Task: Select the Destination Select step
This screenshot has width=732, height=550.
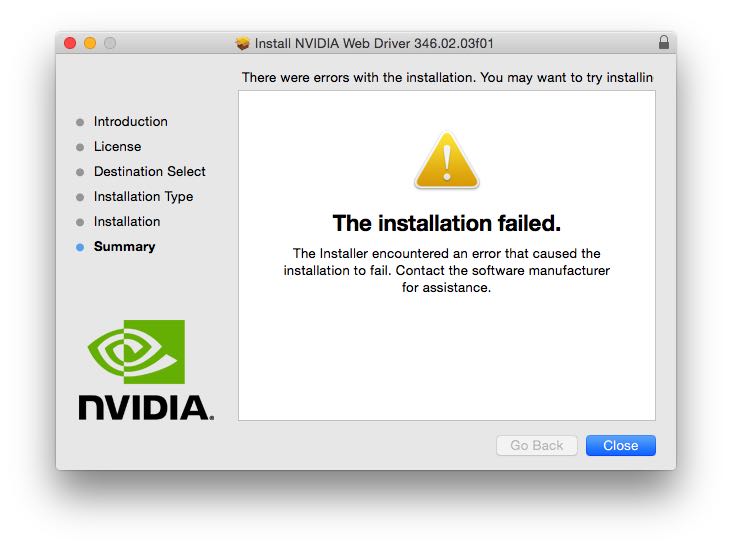Action: tap(149, 171)
